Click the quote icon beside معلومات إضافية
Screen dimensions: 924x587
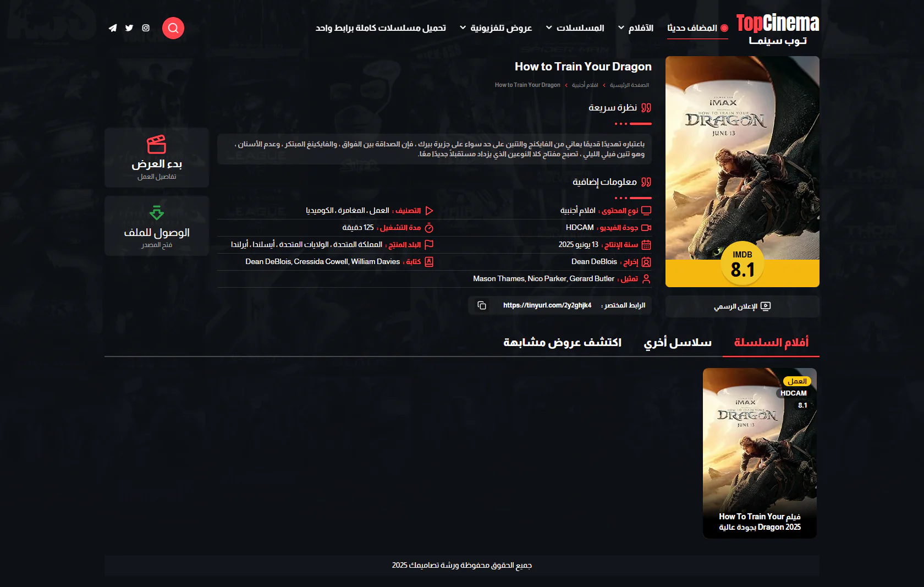(x=646, y=182)
